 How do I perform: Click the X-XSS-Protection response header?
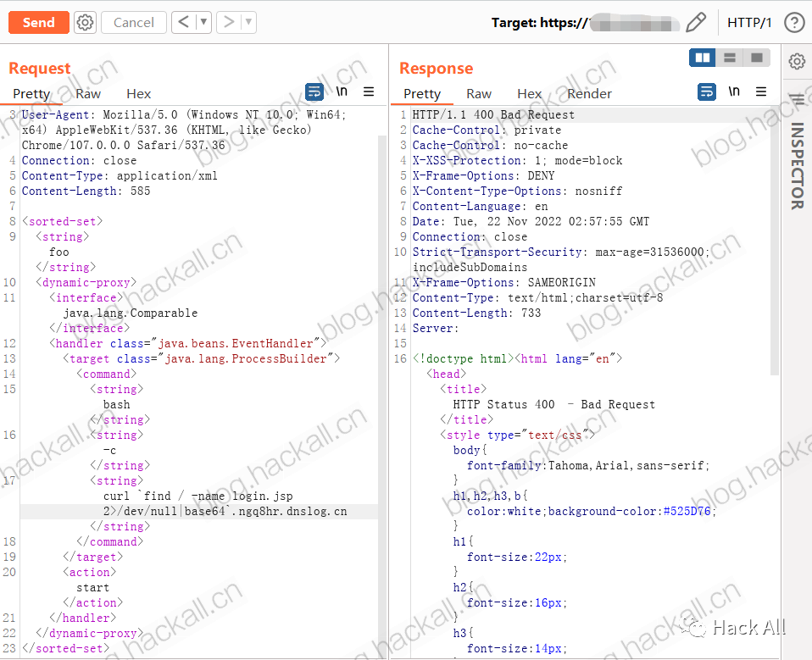pos(517,160)
